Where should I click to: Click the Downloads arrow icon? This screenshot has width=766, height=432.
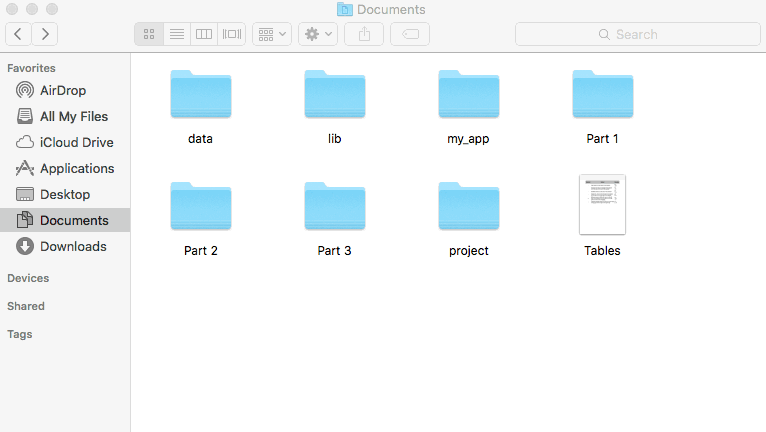[x=25, y=246]
